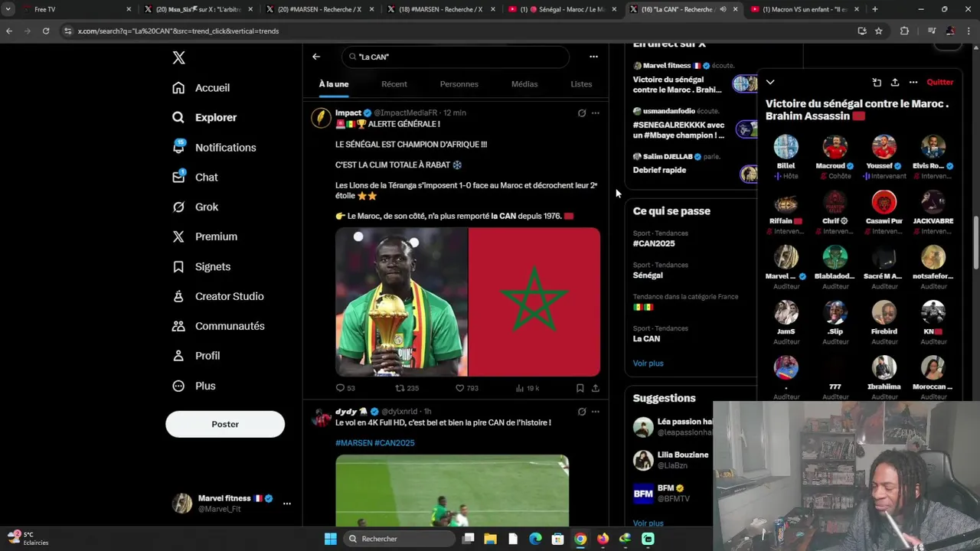980x551 pixels.
Task: Switch to Médias tab
Action: coord(524,84)
